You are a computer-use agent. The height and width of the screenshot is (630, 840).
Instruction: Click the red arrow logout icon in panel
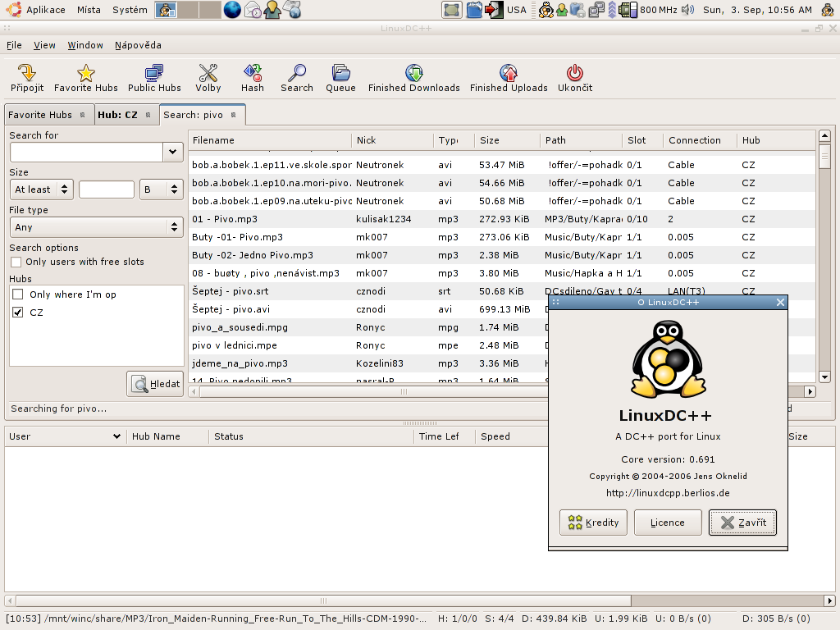point(493,10)
